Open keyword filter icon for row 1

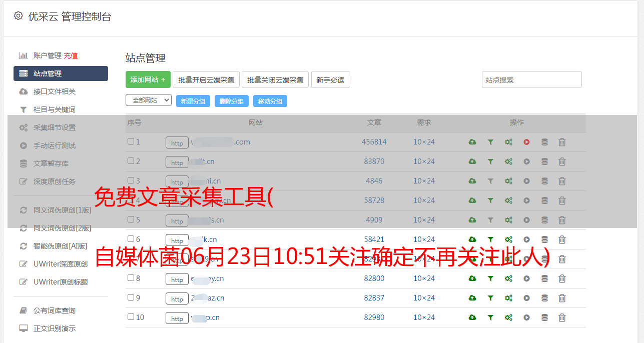pyautogui.click(x=490, y=142)
